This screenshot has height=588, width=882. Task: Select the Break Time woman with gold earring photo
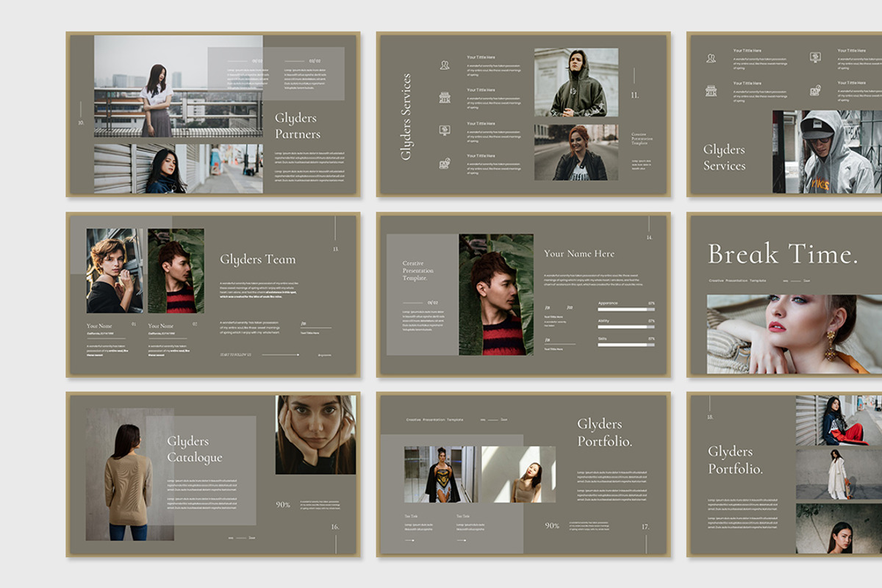[795, 334]
